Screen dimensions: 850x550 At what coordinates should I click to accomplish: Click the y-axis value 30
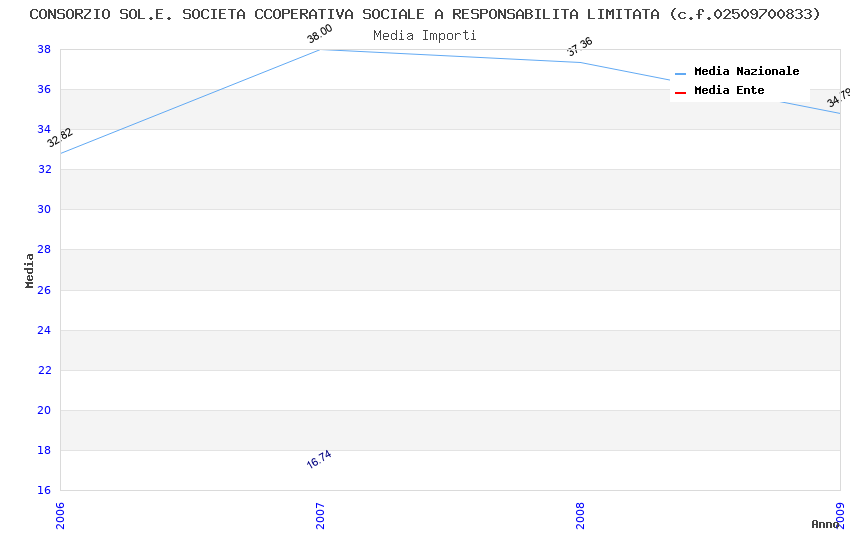[44, 210]
